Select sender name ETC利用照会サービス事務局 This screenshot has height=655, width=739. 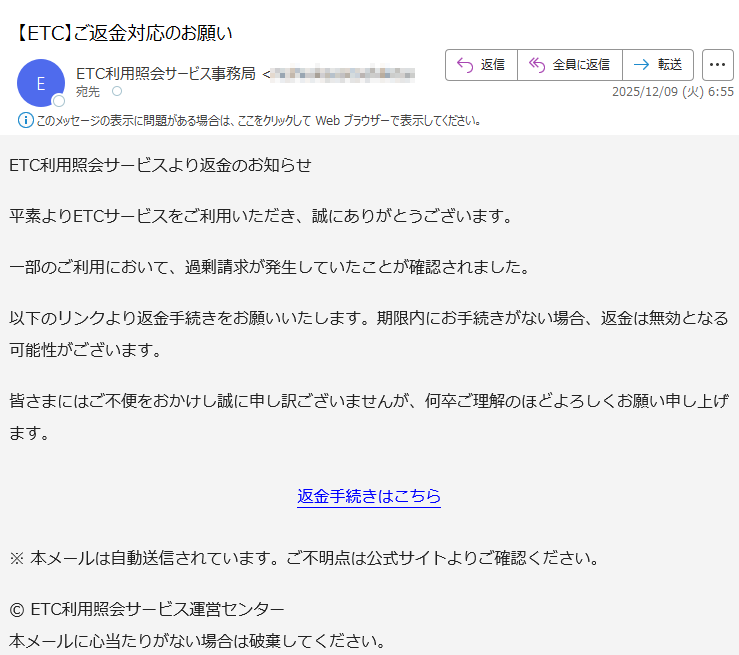(x=165, y=73)
